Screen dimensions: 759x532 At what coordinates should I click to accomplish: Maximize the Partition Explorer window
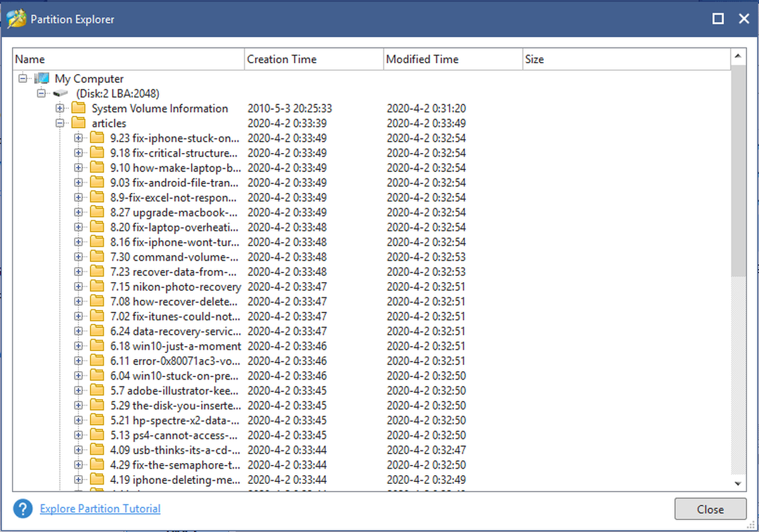[x=718, y=19]
